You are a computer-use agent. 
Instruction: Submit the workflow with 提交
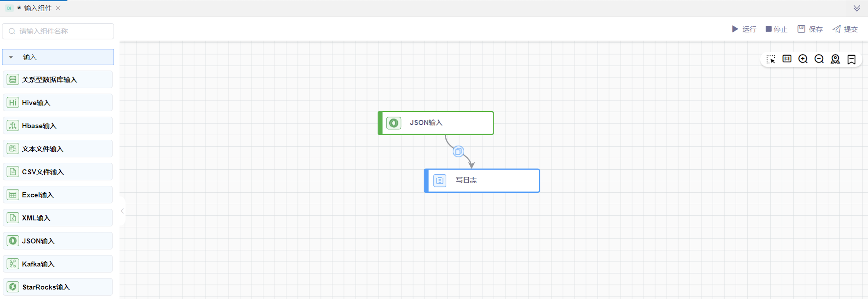point(845,29)
